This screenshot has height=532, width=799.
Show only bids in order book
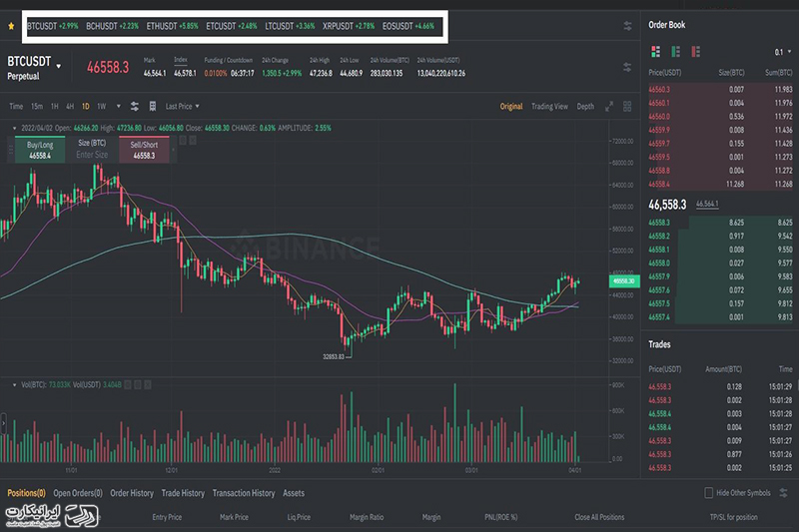coord(676,52)
